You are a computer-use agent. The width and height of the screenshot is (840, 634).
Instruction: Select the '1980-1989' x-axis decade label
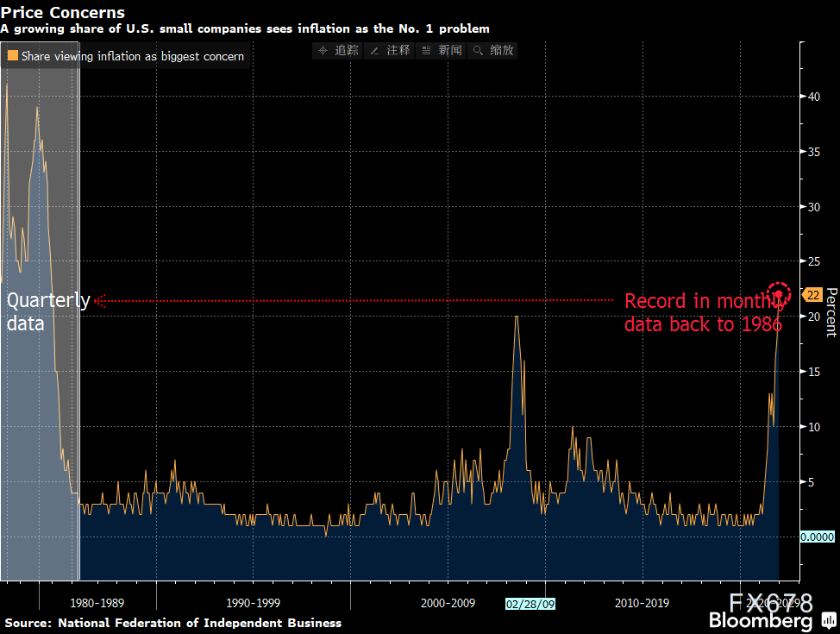[x=97, y=604]
